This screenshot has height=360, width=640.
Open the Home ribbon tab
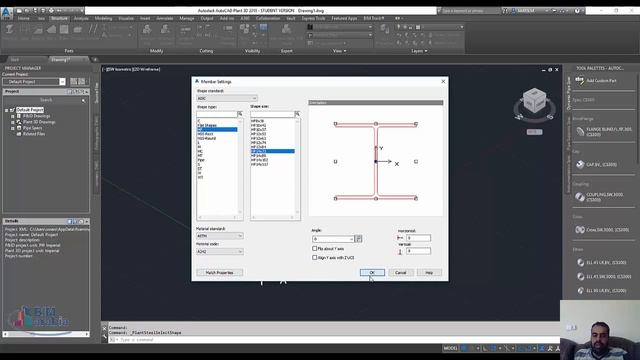point(23,18)
